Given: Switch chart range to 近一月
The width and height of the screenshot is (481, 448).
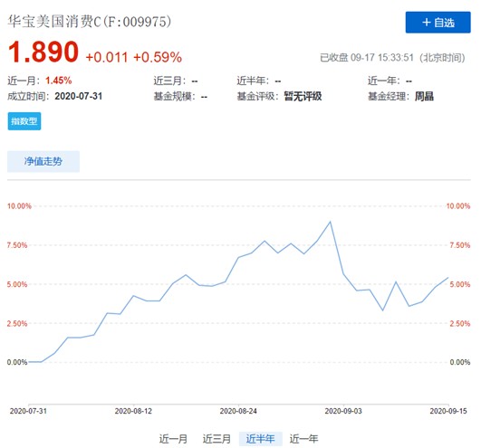Looking at the screenshot, I should pyautogui.click(x=173, y=439).
